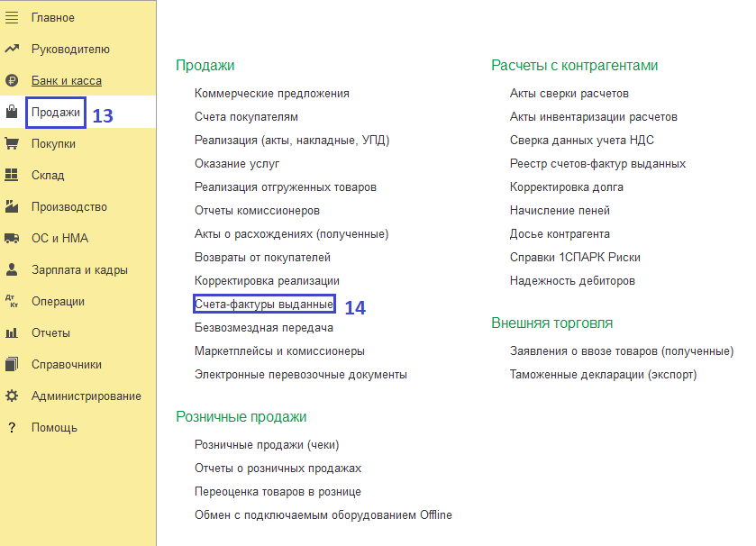Open Реализация (акты, накладные, УПД)
This screenshot has width=756, height=546.
(292, 141)
